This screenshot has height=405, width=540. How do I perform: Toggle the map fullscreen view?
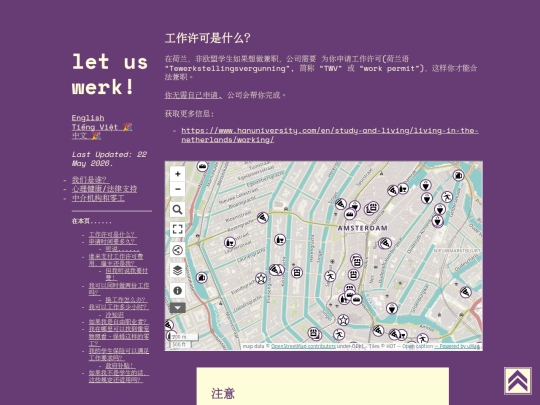click(177, 229)
